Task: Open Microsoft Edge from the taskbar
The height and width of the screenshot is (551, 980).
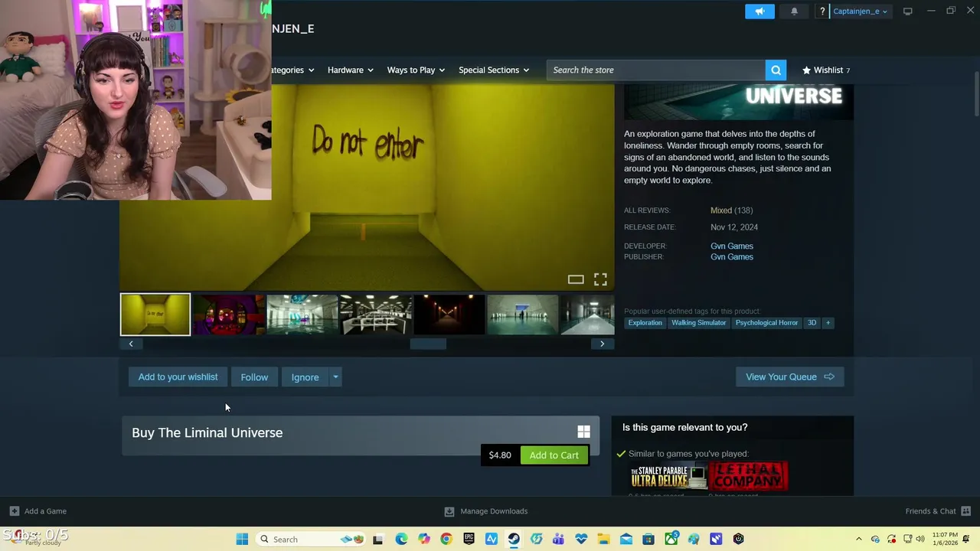Action: click(401, 540)
